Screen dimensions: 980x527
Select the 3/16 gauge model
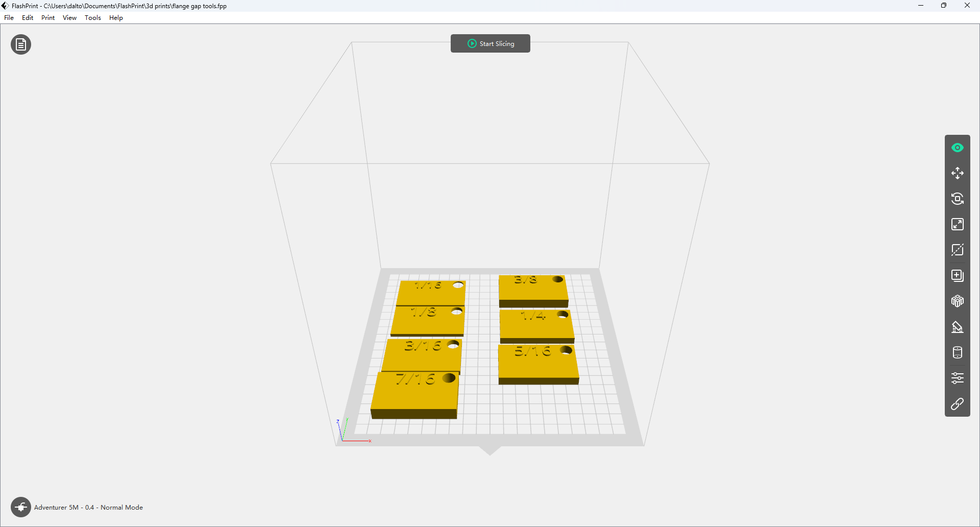(422, 356)
